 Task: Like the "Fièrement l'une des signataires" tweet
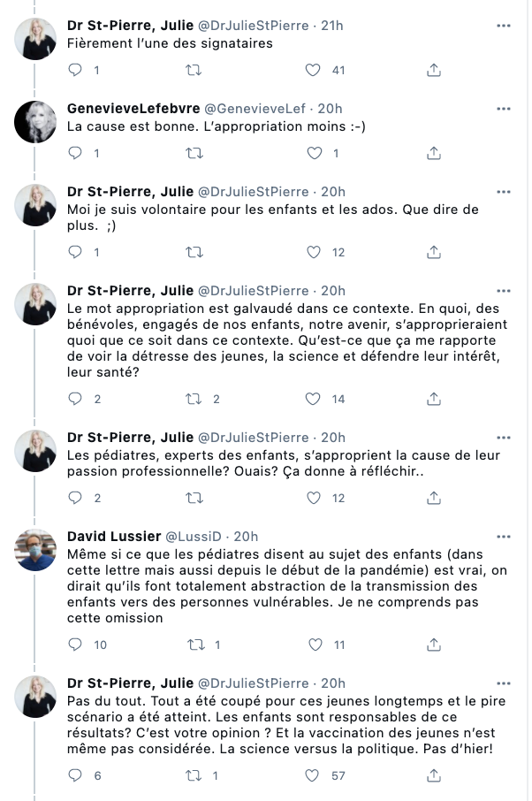click(313, 70)
